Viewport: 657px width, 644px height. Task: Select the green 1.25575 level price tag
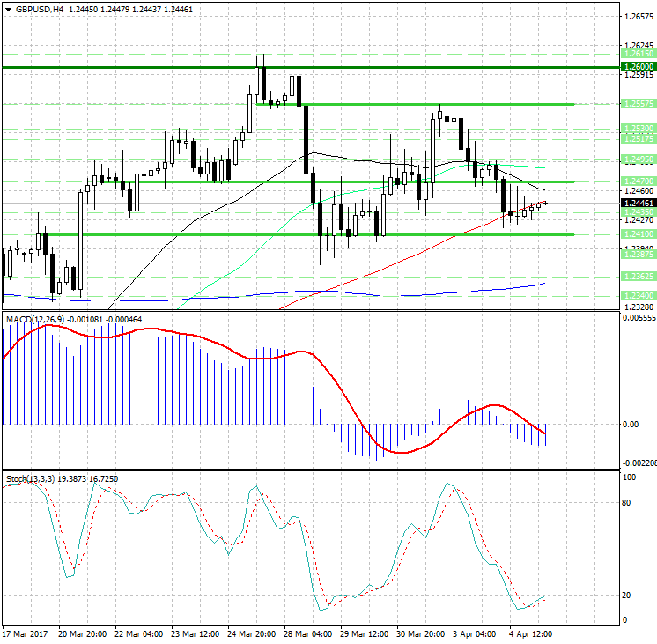638,104
